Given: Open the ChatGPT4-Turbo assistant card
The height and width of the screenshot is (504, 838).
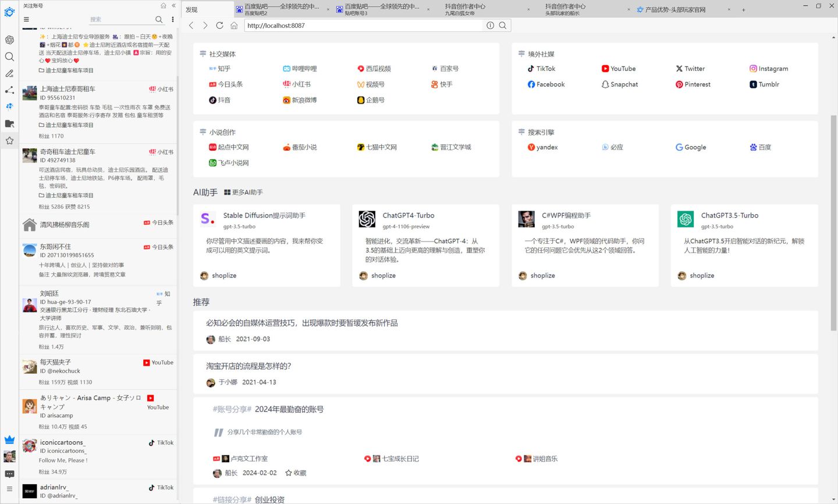Looking at the screenshot, I should pos(425,245).
